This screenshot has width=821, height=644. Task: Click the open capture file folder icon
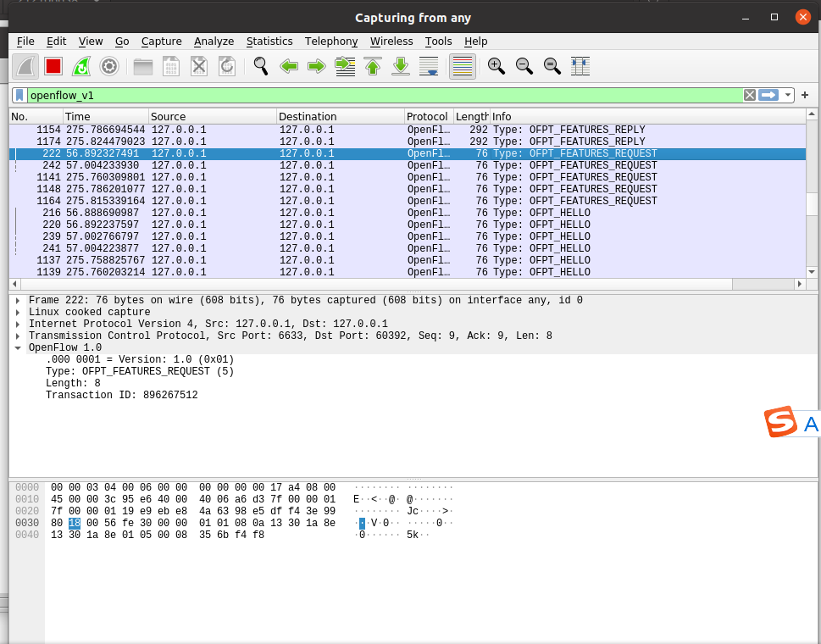[x=143, y=66]
